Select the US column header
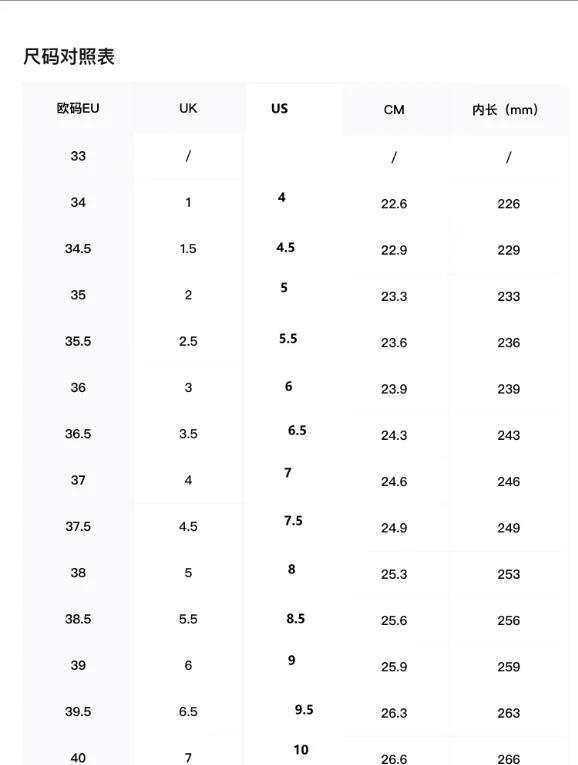 point(279,108)
